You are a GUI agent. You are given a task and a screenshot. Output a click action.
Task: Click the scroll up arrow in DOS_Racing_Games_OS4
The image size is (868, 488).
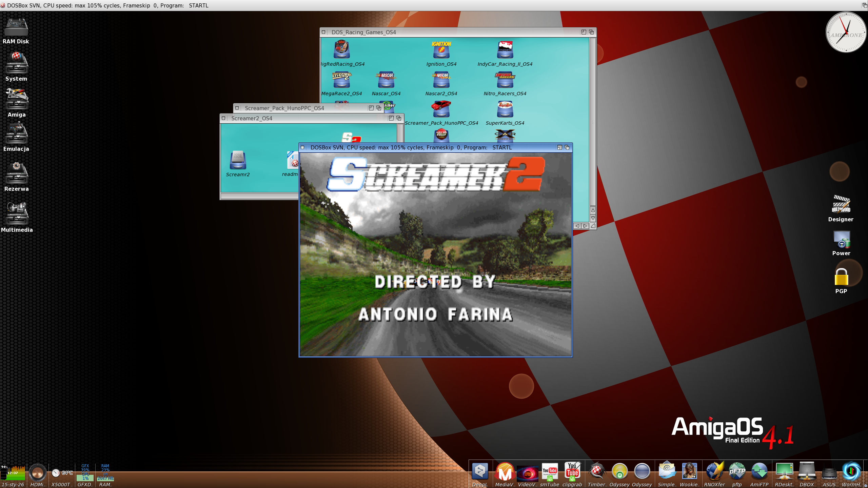pos(593,210)
